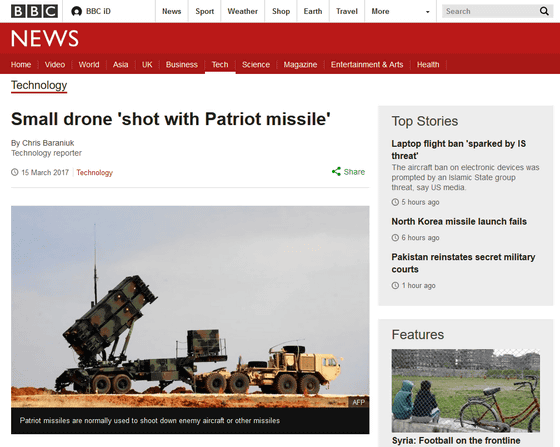Open Weather in the top navigation
Viewport: 560px width, 447px height.
tap(242, 11)
